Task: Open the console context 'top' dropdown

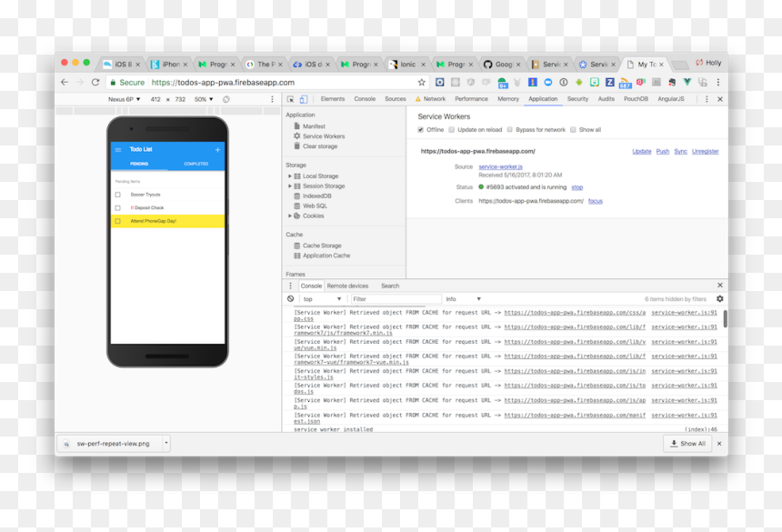Action: click(x=322, y=299)
